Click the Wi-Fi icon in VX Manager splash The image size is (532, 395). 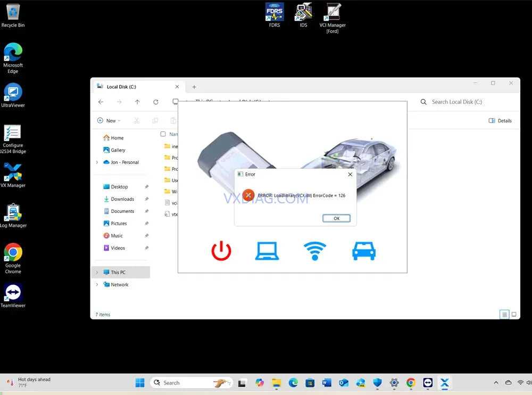(315, 251)
